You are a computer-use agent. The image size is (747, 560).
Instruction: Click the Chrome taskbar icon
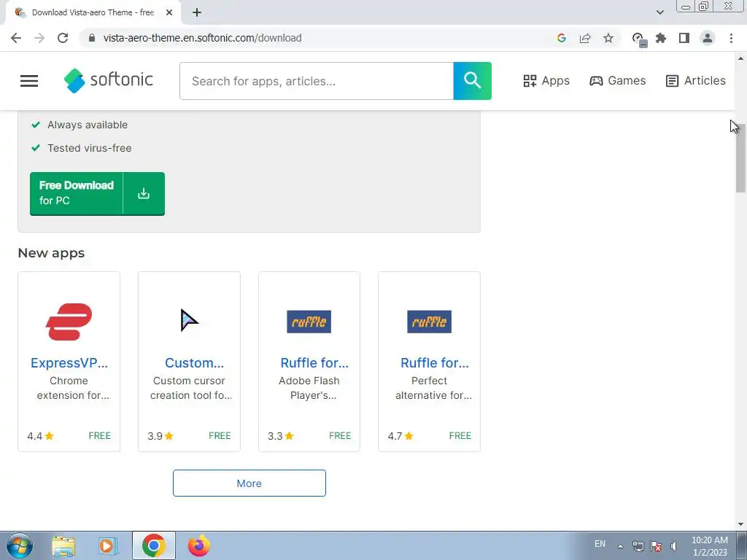(153, 545)
